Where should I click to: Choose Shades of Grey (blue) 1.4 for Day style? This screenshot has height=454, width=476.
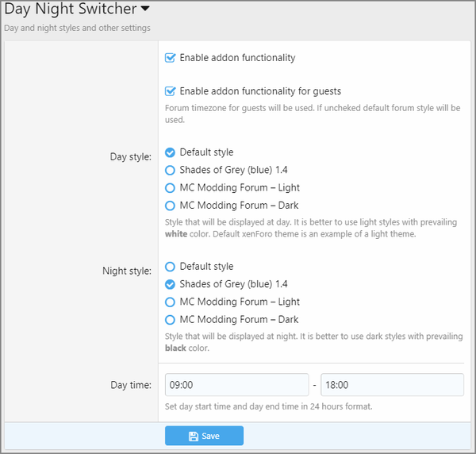pos(170,170)
